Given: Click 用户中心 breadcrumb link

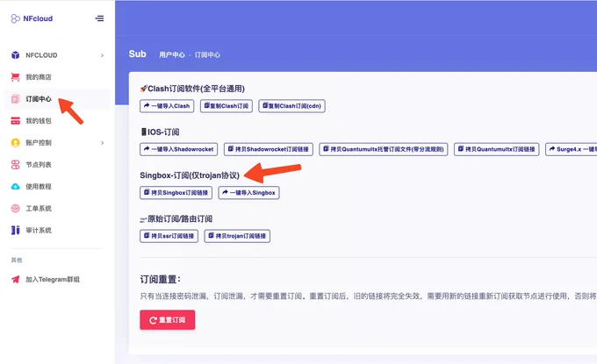Looking at the screenshot, I should pyautogui.click(x=172, y=54).
